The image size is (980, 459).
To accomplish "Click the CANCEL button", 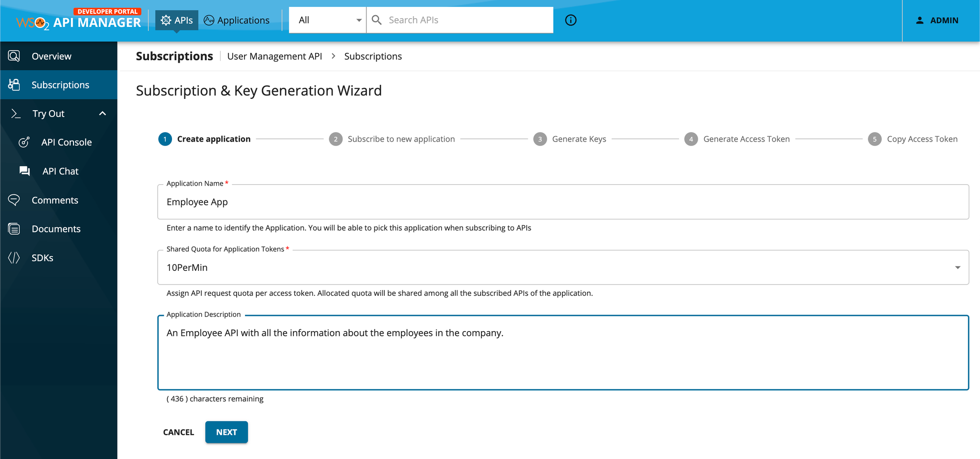I will pos(178,432).
